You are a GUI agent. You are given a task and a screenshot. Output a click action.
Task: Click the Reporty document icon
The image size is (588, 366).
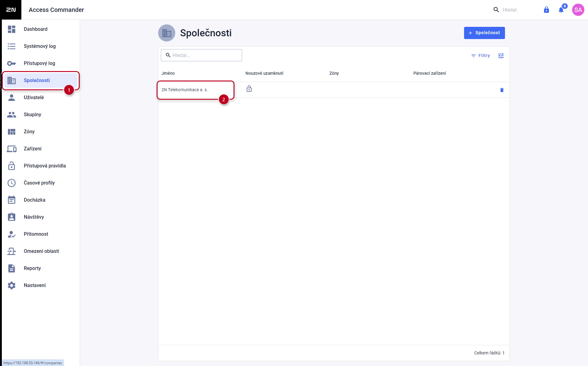pos(12,268)
